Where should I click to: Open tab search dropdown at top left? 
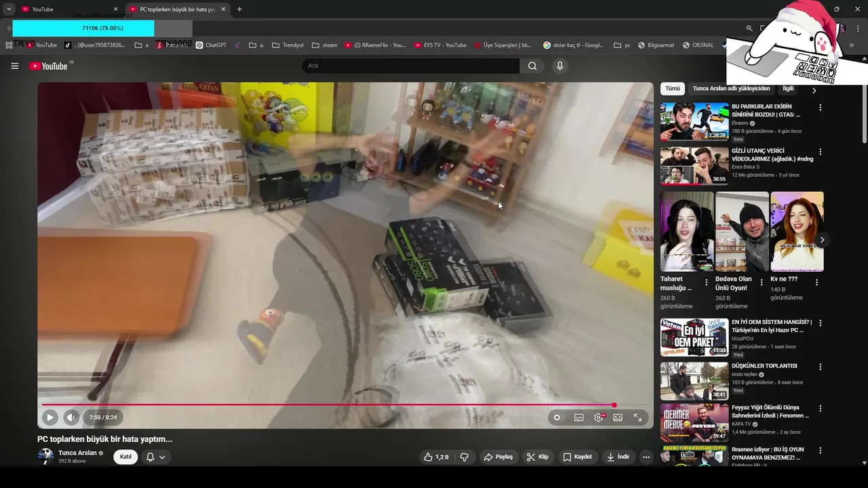click(x=9, y=9)
